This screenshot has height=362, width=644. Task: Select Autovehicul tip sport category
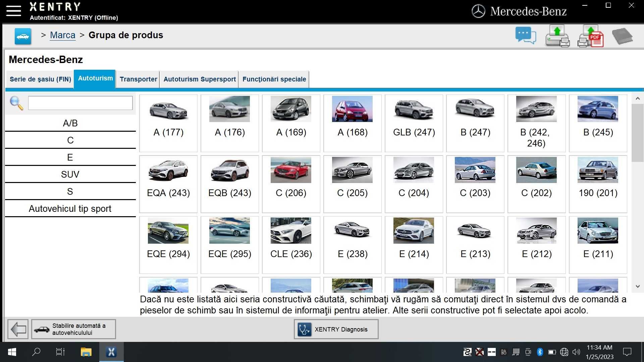click(x=70, y=209)
